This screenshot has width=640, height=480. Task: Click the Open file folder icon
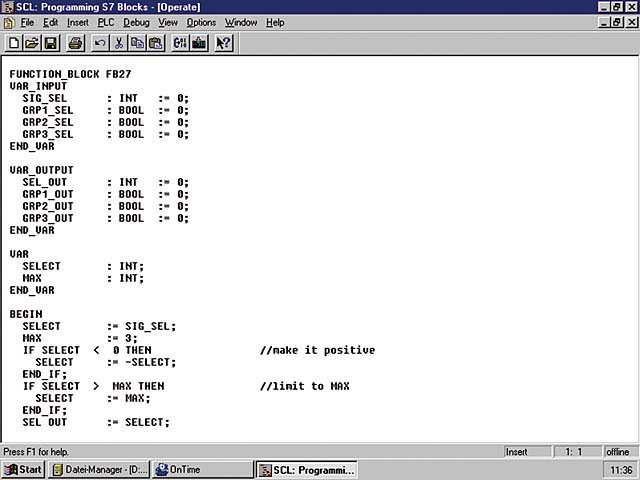[x=31, y=43]
